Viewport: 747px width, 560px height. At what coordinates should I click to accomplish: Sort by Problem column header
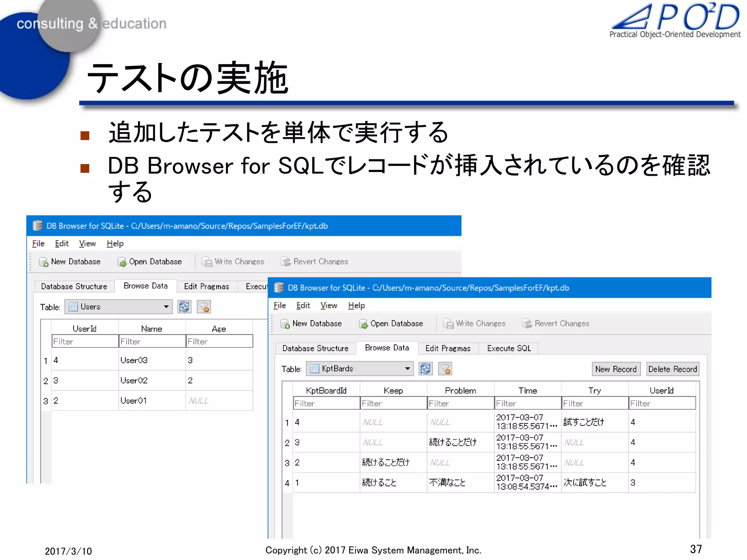pyautogui.click(x=461, y=390)
